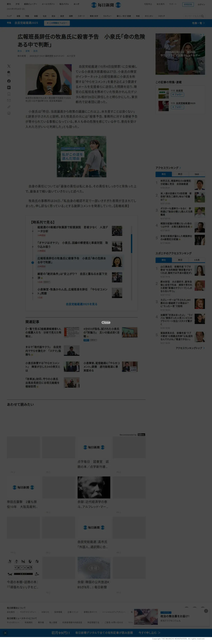Click the 私がこの道を選んだ理由 ad image

click(81, 157)
